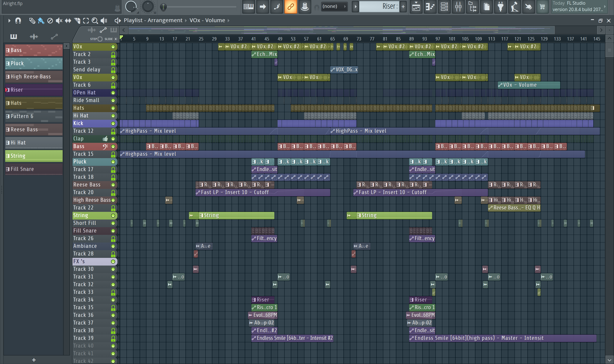Click the tempo tapper icon
This screenshot has height=364, width=614.
pos(515,7)
